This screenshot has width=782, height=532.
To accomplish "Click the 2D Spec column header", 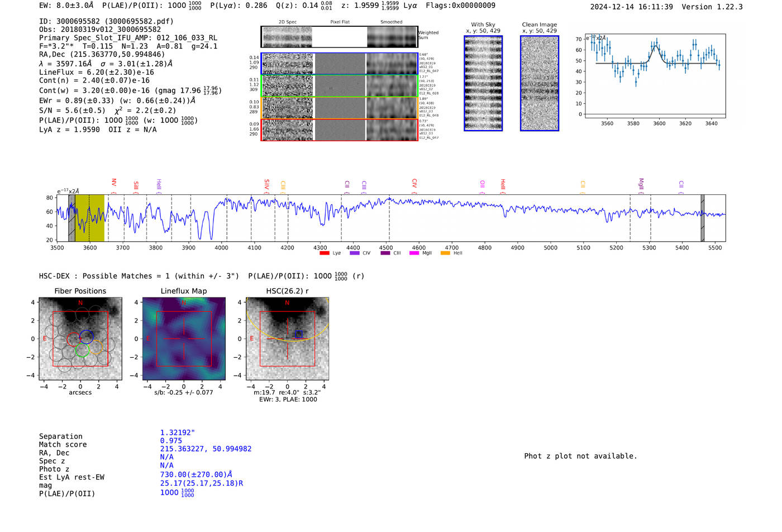I will tap(288, 22).
